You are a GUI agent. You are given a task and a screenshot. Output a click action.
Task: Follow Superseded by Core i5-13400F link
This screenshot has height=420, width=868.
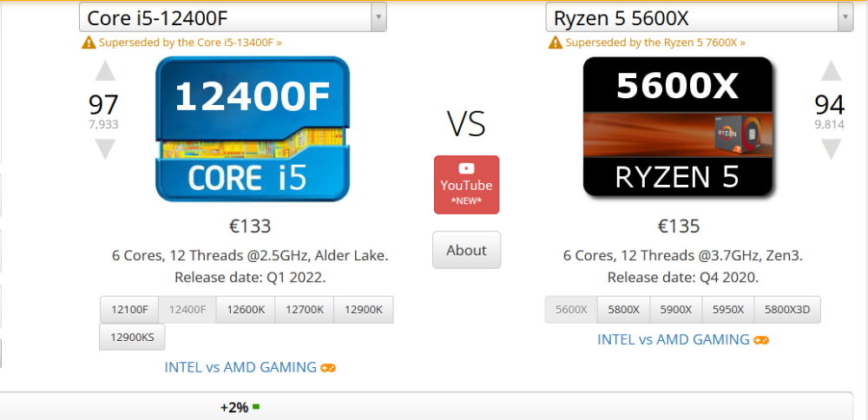point(189,42)
